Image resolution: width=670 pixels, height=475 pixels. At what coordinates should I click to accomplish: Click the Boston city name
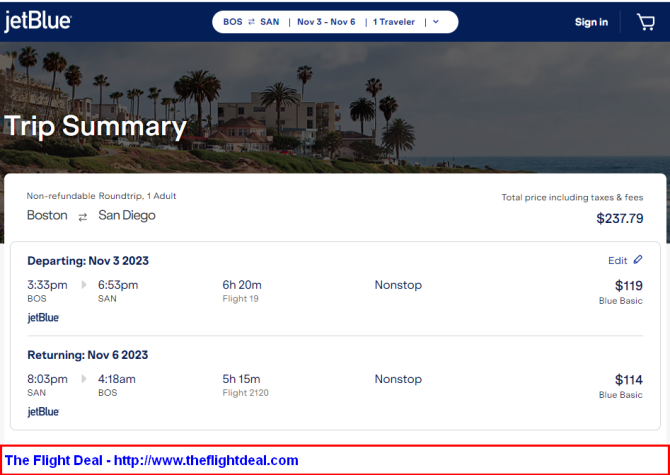pyautogui.click(x=47, y=215)
